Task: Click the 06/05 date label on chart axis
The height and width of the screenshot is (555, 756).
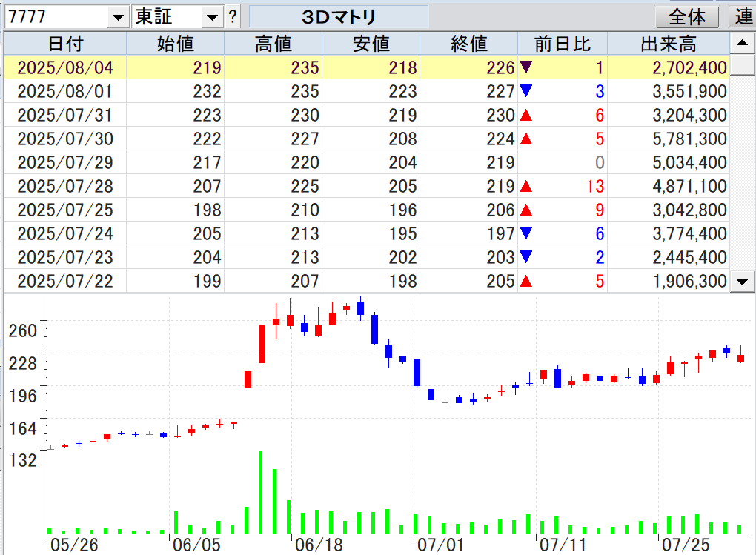Action: (x=196, y=545)
